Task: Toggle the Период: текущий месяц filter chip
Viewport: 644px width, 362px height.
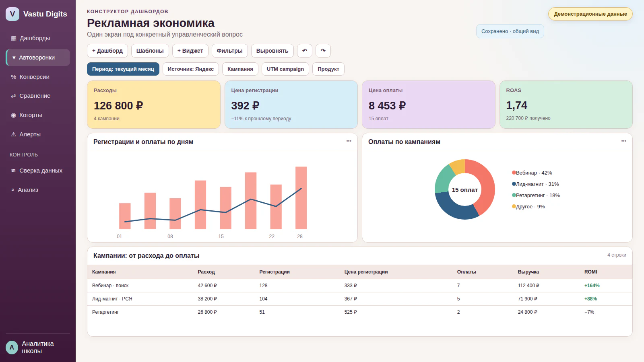Action: tap(123, 69)
